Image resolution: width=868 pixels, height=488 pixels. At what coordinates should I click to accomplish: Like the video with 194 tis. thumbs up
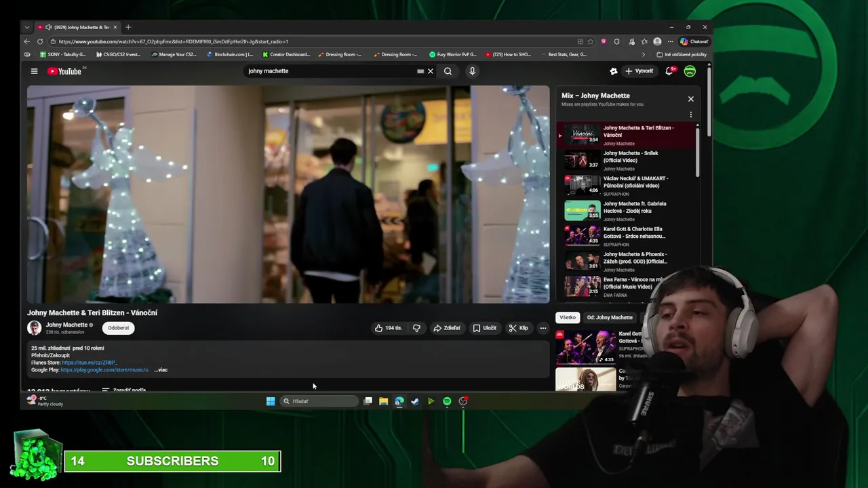coord(388,328)
